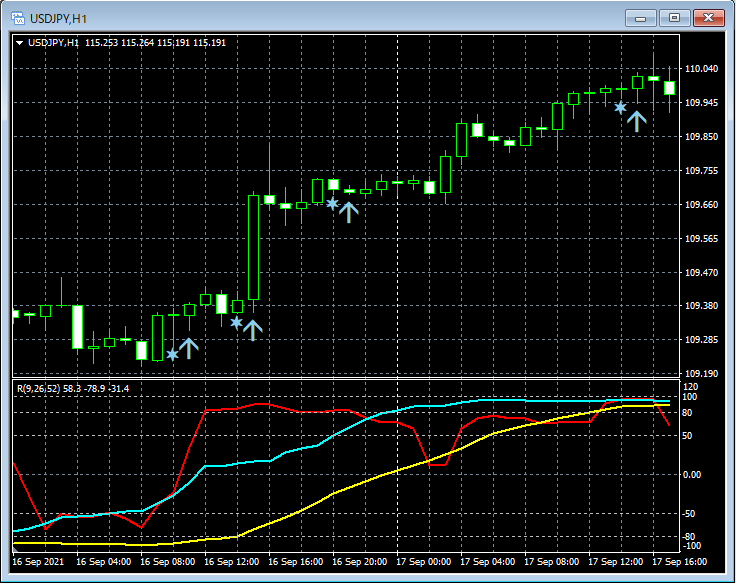Click the star signal marker below 109.380
This screenshot has width=737, height=583.
pyautogui.click(x=236, y=323)
